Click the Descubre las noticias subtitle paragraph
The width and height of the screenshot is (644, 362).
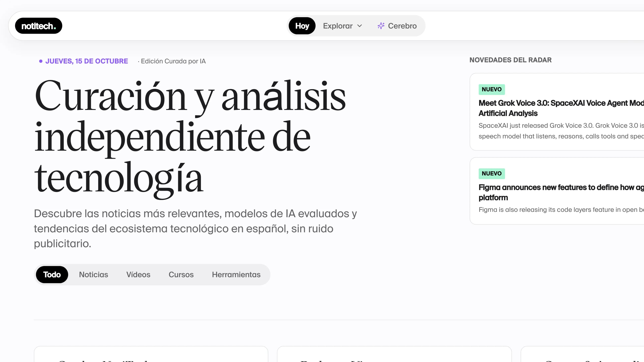196,229
